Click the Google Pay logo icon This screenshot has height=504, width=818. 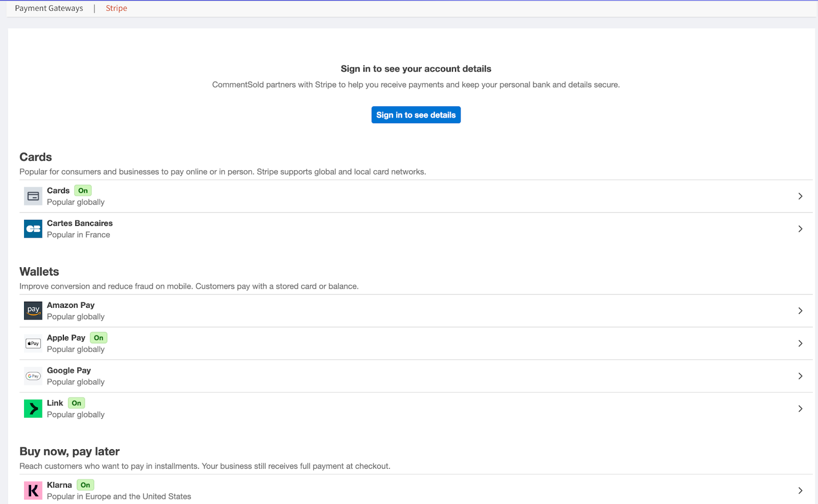coord(33,376)
